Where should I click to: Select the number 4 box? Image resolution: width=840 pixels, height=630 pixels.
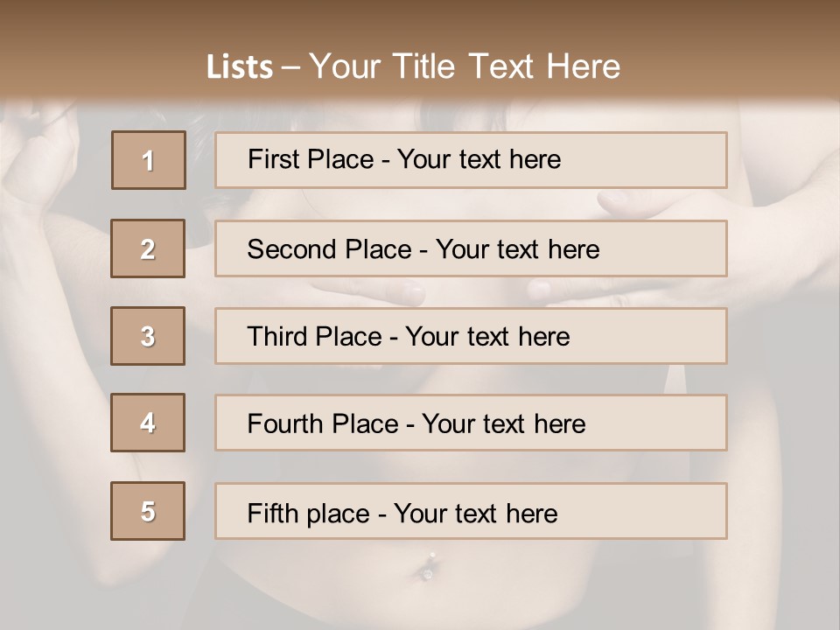(148, 423)
